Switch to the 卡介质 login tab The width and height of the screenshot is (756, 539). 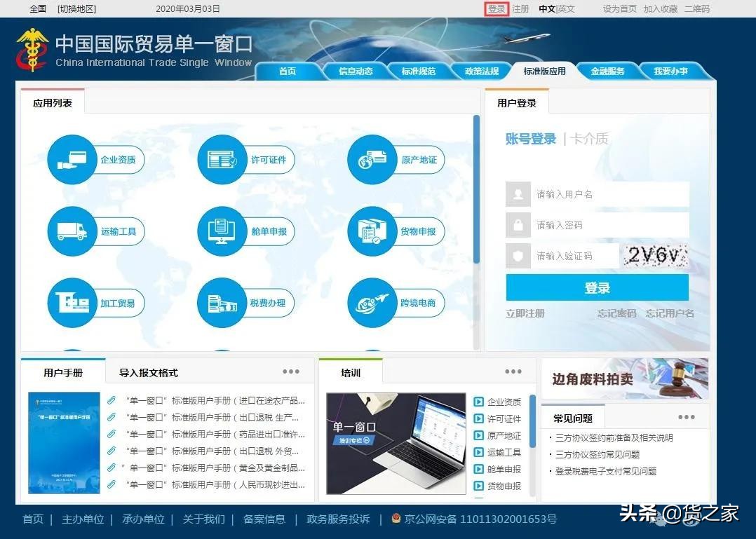pyautogui.click(x=591, y=139)
